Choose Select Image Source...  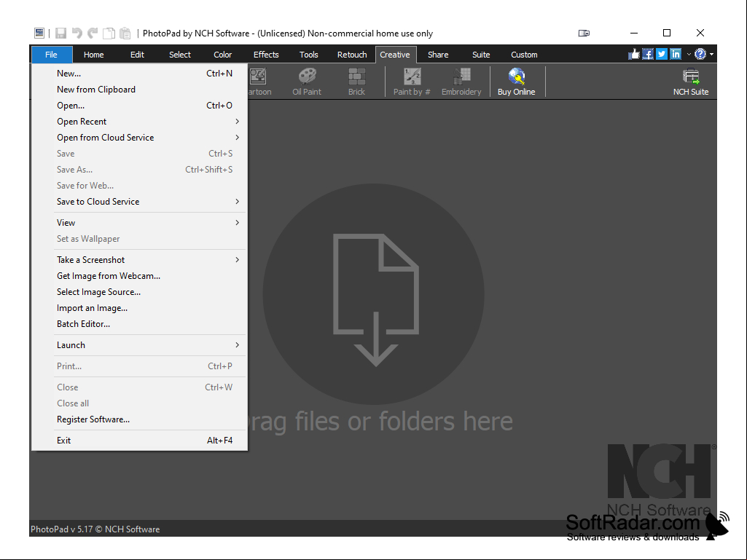coord(140,292)
